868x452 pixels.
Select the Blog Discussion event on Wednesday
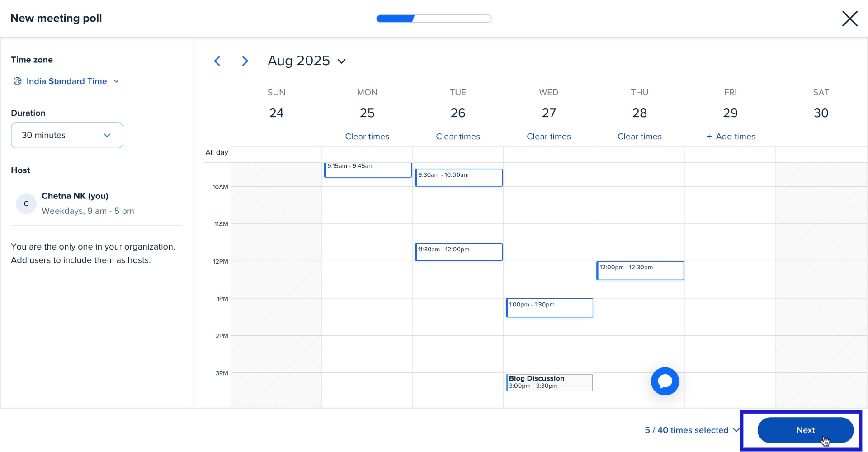[549, 382]
